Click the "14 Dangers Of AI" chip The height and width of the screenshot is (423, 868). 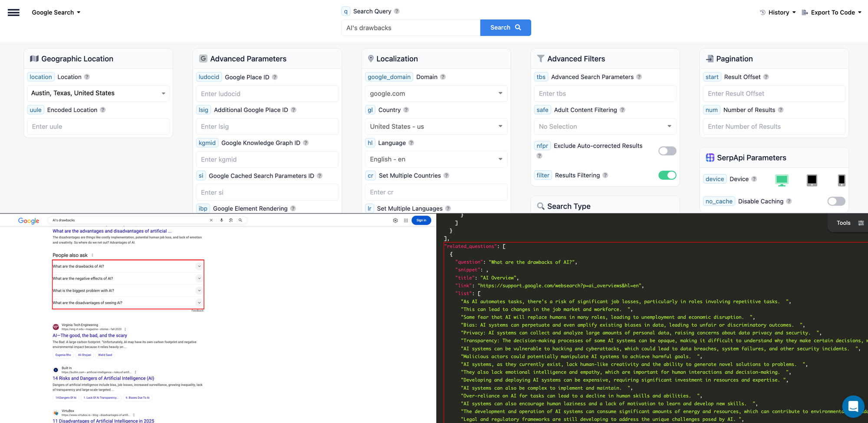(x=66, y=398)
